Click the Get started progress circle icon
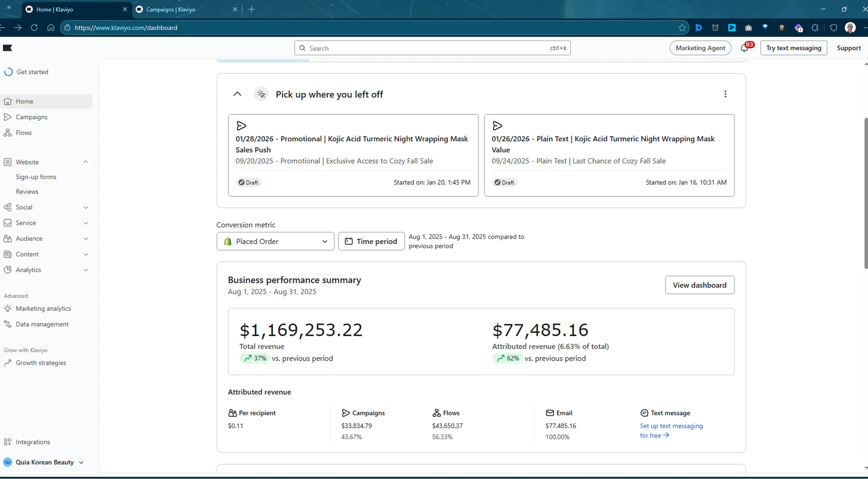This screenshot has width=868, height=479. (x=8, y=72)
